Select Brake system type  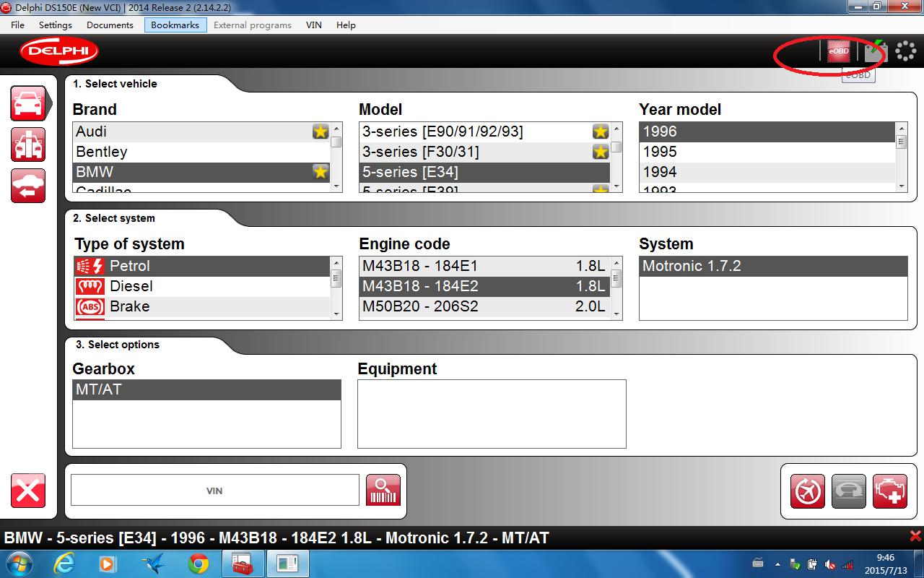point(201,306)
